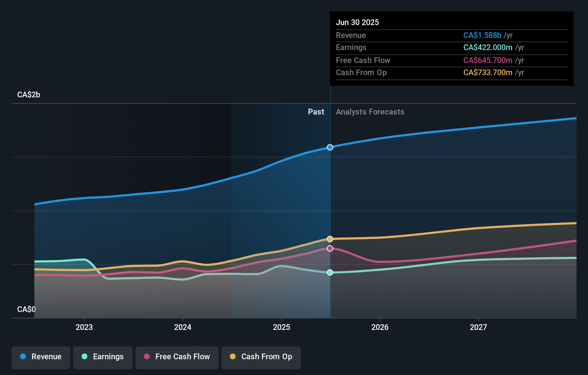This screenshot has width=588, height=375.
Task: Click the orange Cash From Op legend dot
Action: point(233,357)
